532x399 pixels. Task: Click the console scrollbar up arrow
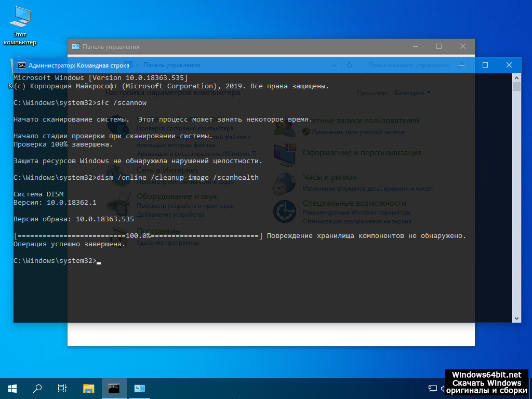pos(516,77)
